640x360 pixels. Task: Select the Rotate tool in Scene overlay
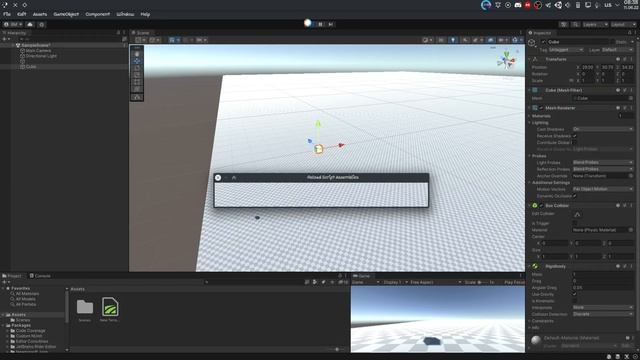click(x=137, y=68)
